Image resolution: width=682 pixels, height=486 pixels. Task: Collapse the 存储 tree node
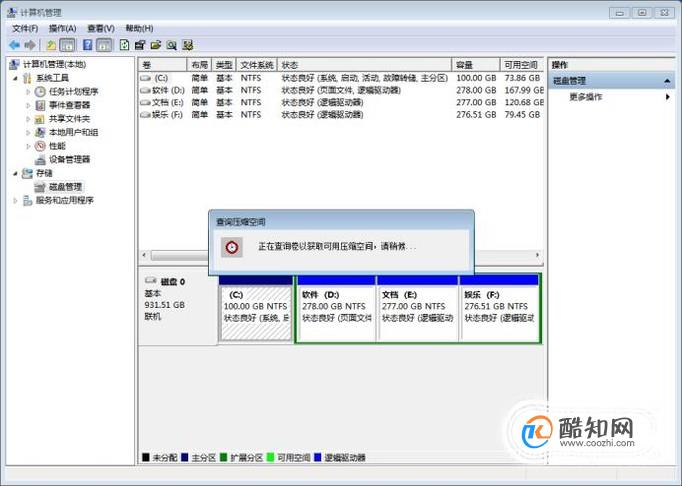15,173
